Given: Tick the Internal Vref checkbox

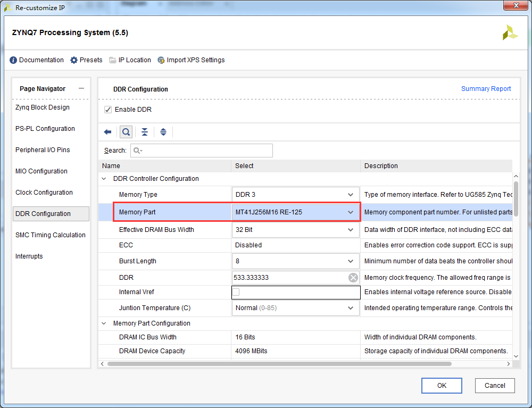Looking at the screenshot, I should 236,292.
